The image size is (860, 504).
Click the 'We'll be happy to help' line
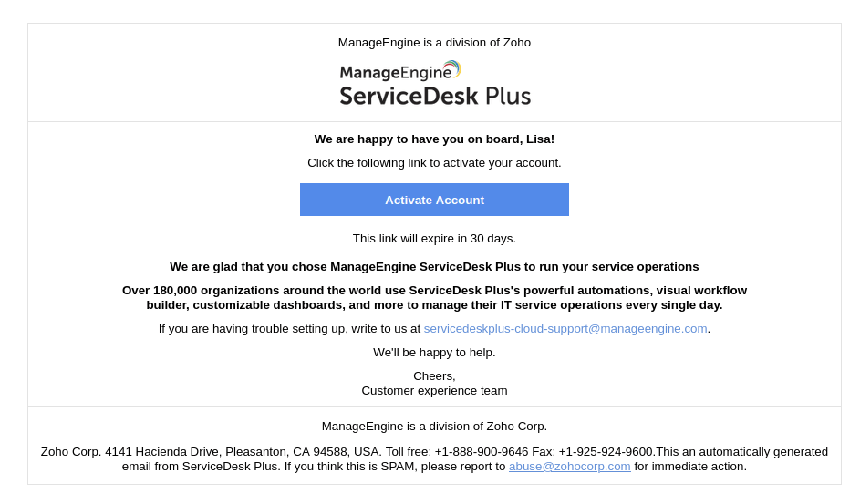click(434, 352)
